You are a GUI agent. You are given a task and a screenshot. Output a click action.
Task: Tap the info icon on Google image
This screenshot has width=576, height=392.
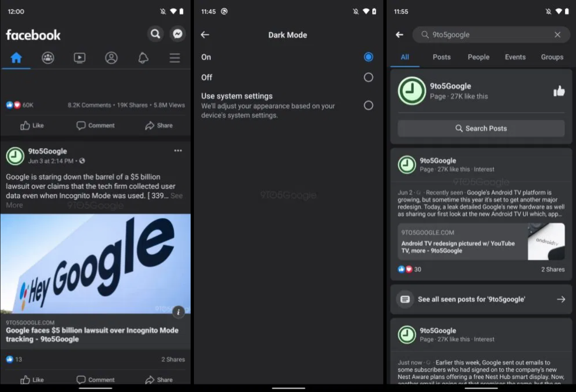[x=178, y=312]
